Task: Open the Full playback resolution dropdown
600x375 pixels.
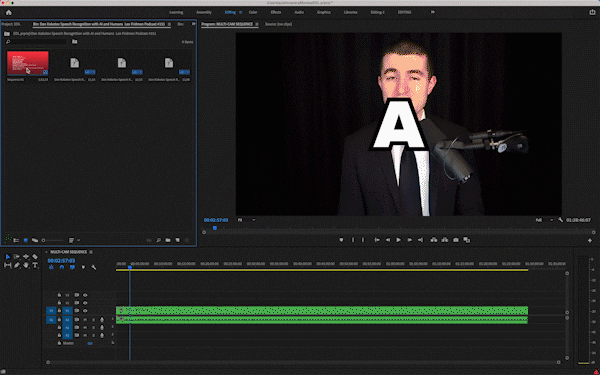Action: coord(544,220)
